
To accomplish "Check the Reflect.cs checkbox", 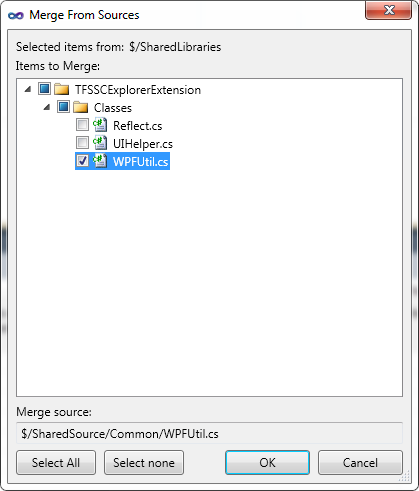I will point(82,125).
